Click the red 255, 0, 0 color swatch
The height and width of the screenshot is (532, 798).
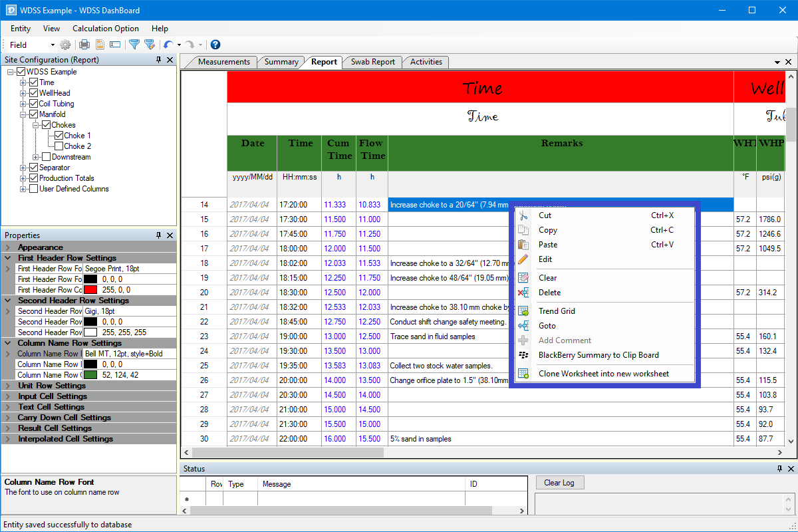pos(90,290)
